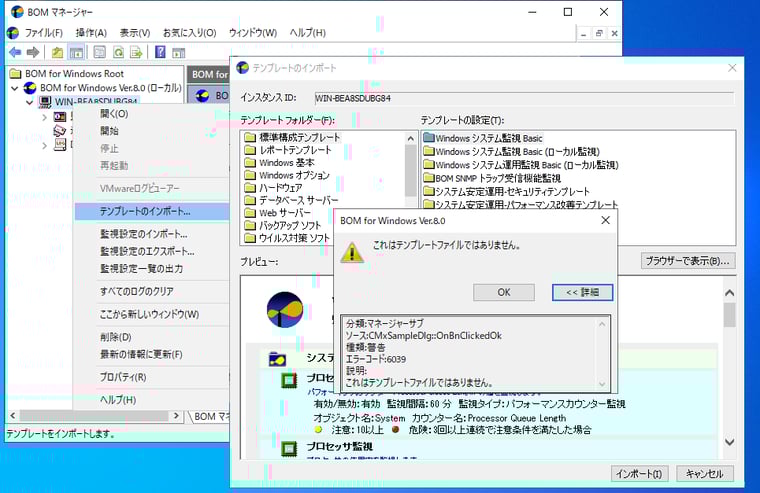
Task: Open the ヘルプ(H) menu in the menu bar
Action: [x=307, y=33]
